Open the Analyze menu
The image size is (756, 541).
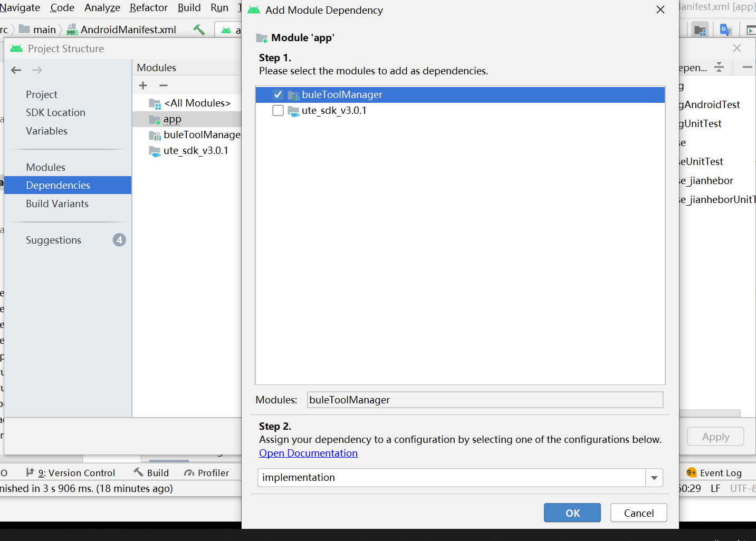coord(102,7)
